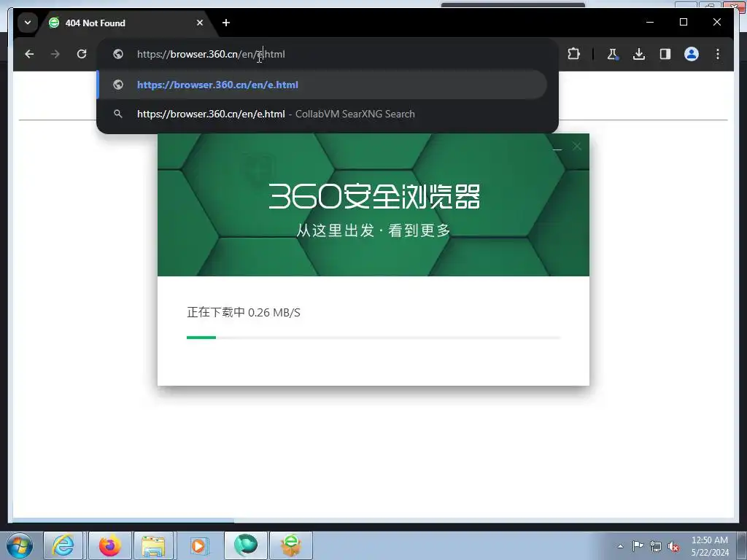Open the user profile avatar
Viewport: 747px width, 560px height.
(692, 54)
